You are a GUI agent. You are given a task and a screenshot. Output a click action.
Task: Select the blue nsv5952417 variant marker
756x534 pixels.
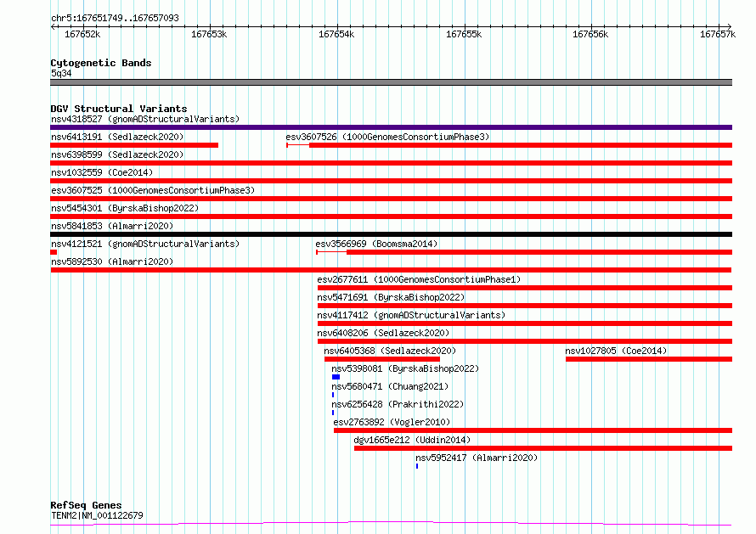click(x=417, y=466)
